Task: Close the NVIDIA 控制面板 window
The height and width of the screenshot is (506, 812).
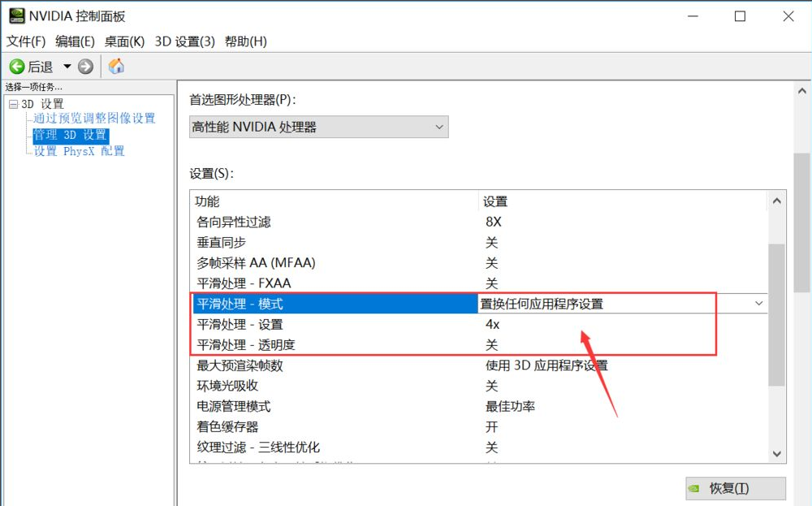Action: click(x=788, y=16)
